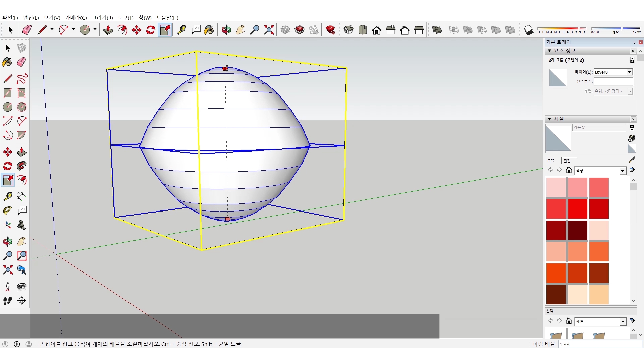Viewport: 644px width, 362px height.
Task: Choose the Rotate tool in left toolbar
Action: pyautogui.click(x=8, y=166)
